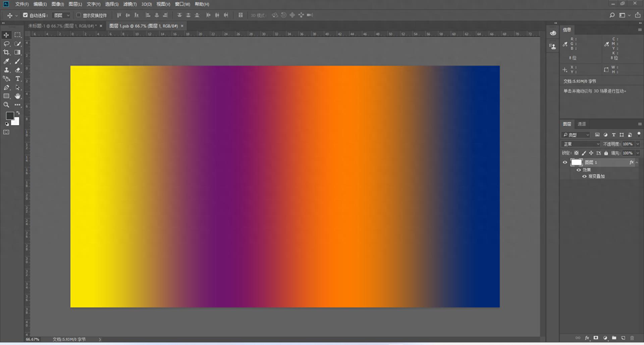The image size is (644, 345).
Task: Set the background color swatch
Action: coord(16,122)
